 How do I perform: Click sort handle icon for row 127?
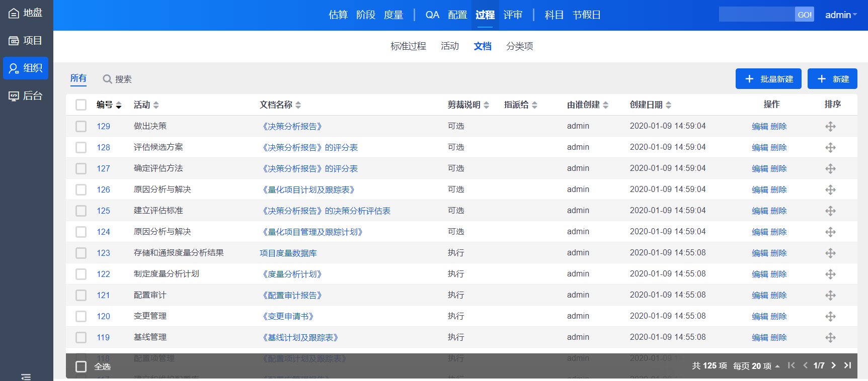[831, 168]
